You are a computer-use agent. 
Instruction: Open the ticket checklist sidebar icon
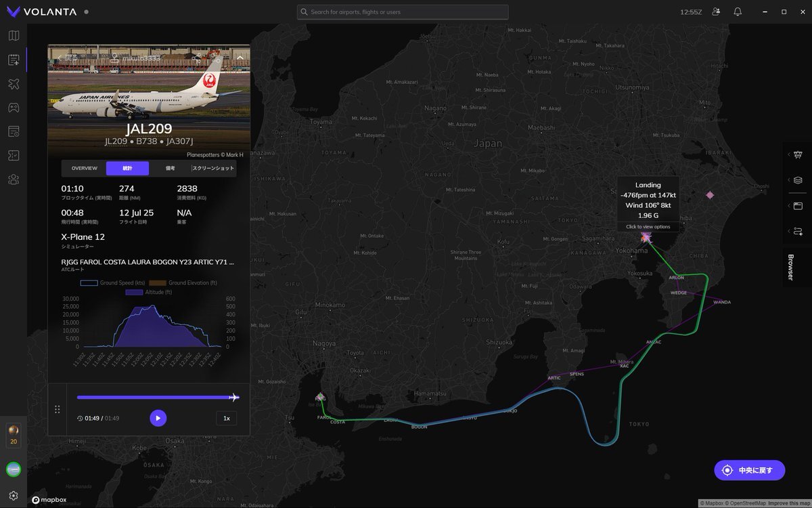(x=14, y=155)
